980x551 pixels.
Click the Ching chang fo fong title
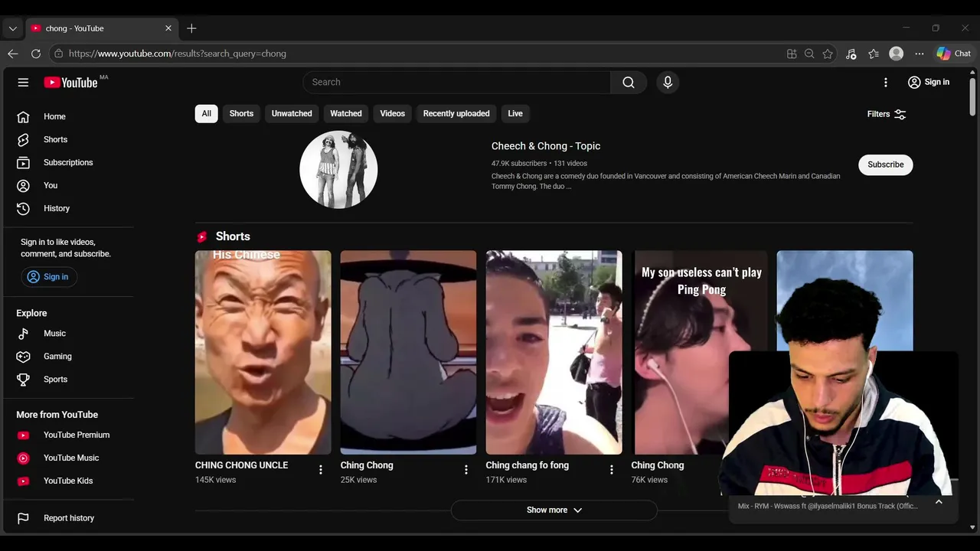pyautogui.click(x=528, y=465)
